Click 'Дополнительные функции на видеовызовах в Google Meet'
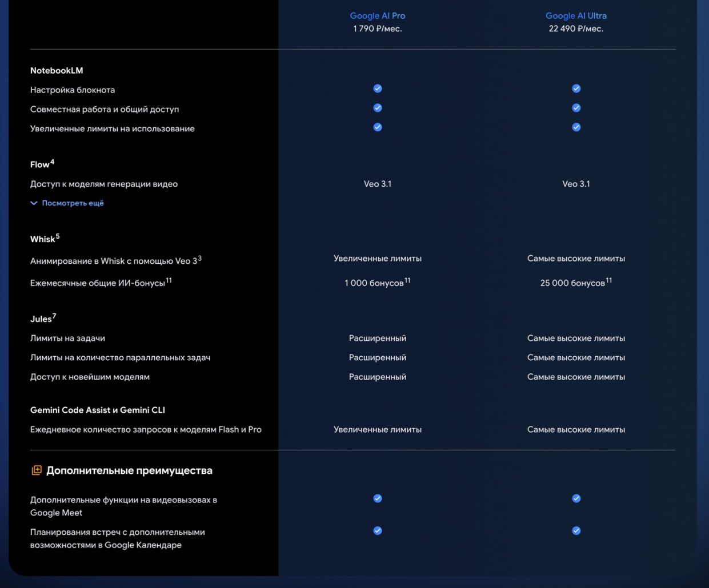This screenshot has width=709, height=588. (123, 506)
